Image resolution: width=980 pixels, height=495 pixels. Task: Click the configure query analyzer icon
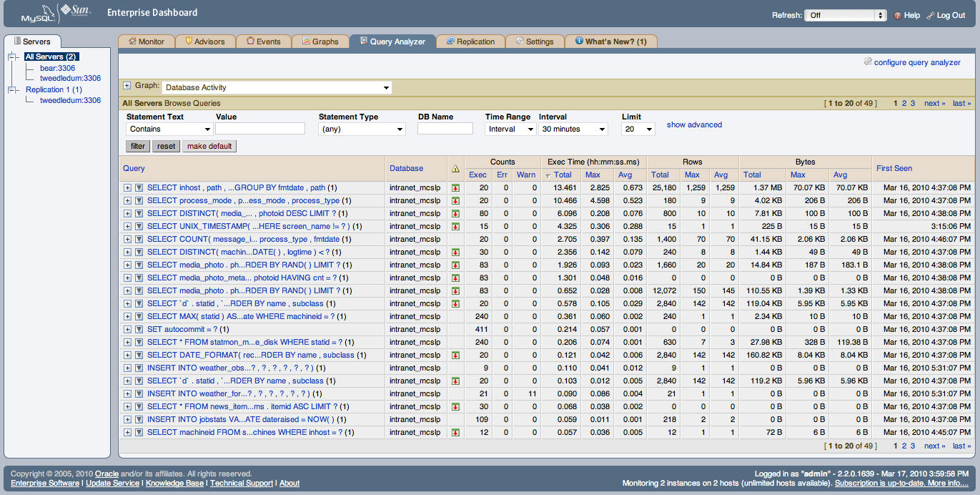pyautogui.click(x=868, y=62)
